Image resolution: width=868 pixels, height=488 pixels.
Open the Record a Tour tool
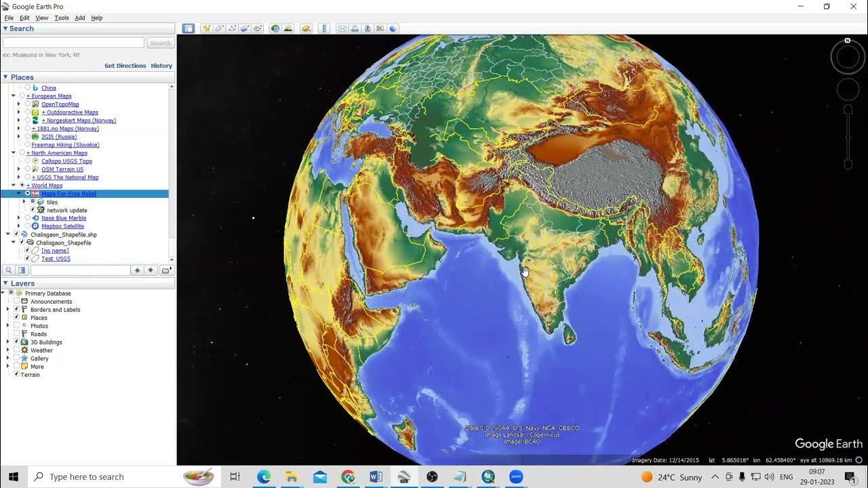258,28
